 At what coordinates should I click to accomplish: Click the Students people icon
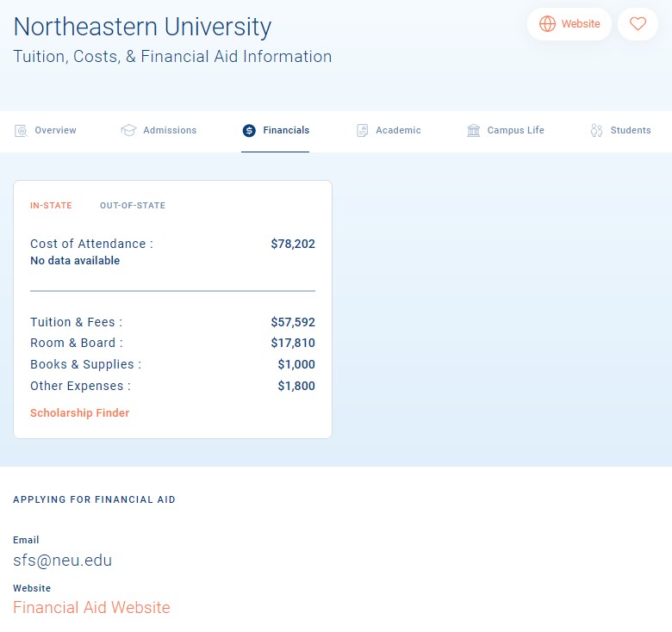596,130
